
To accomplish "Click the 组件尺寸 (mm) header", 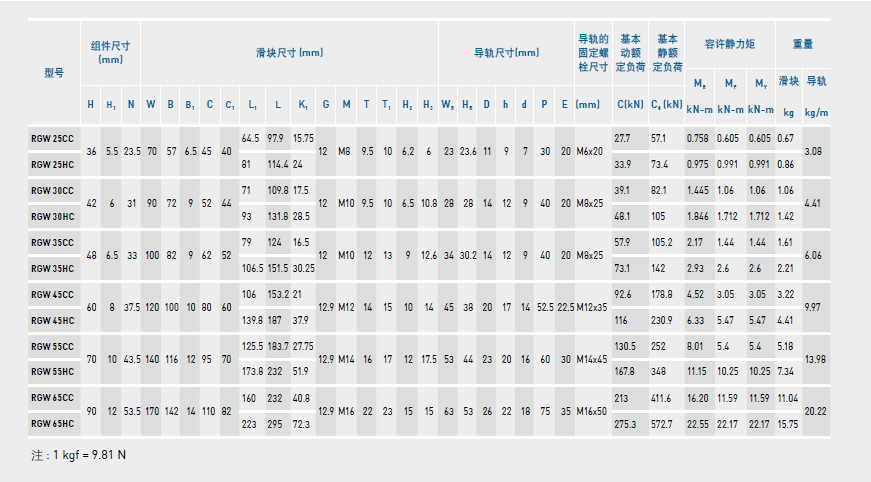I will [x=110, y=52].
